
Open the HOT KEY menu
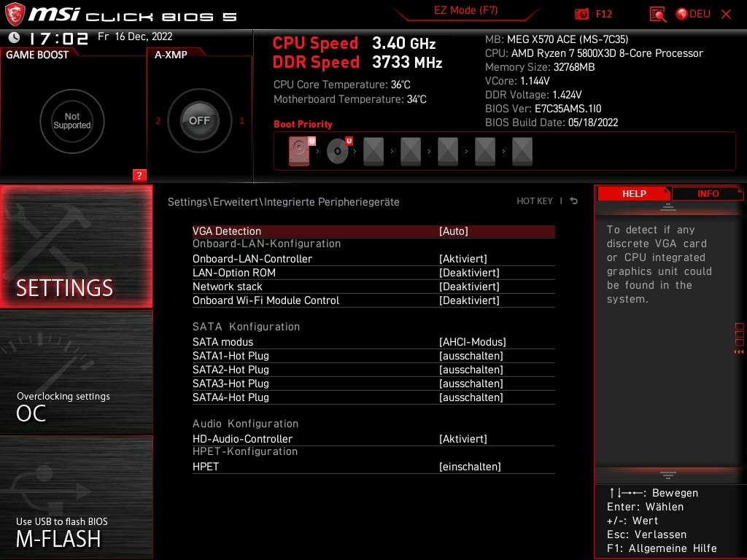click(535, 201)
